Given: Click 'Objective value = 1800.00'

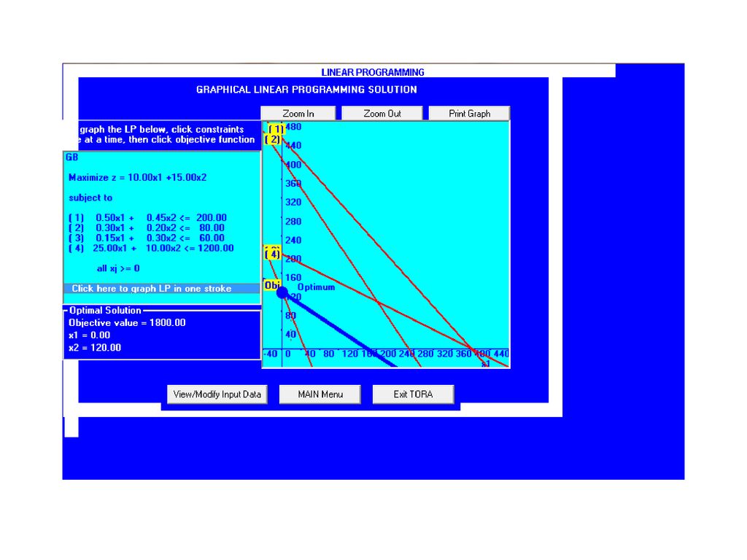Looking at the screenshot, I should (127, 323).
